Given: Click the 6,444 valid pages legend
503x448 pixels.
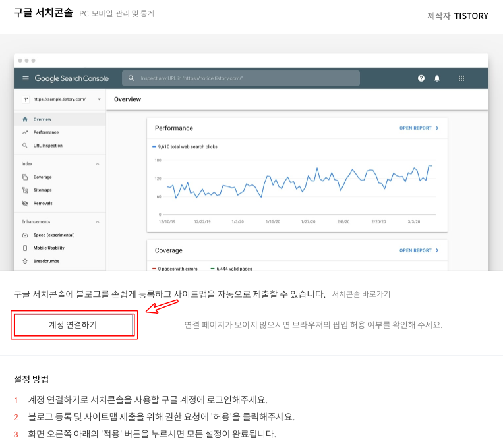Looking at the screenshot, I should click(x=231, y=269).
